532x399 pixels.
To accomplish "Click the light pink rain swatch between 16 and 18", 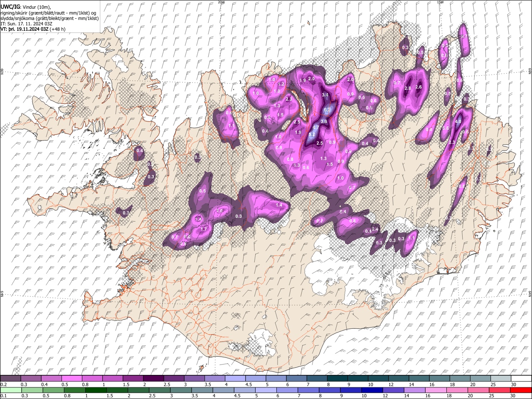I will pos(436,390).
